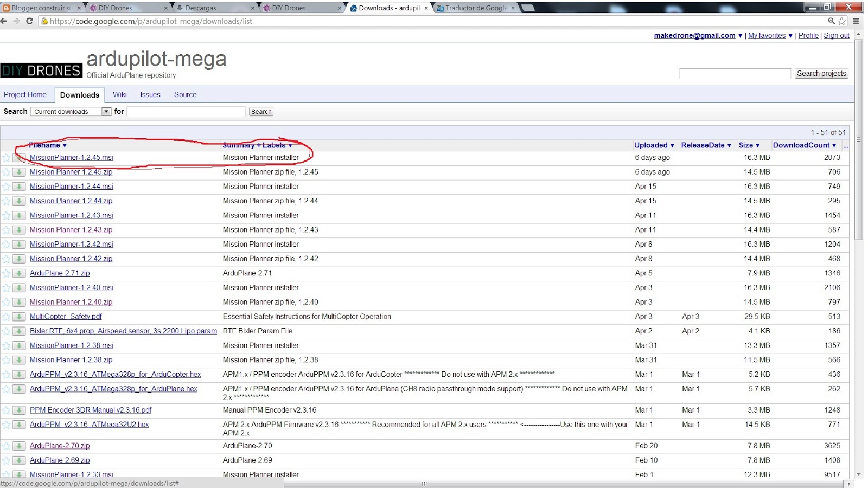Open the DownloadCount column sort menu
Screen dimensions: 868x488
[805, 145]
